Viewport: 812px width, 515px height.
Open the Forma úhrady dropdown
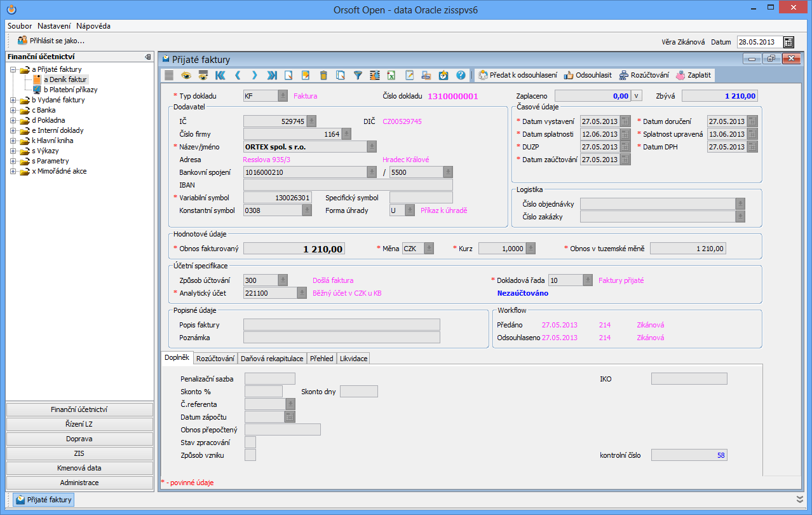(410, 210)
